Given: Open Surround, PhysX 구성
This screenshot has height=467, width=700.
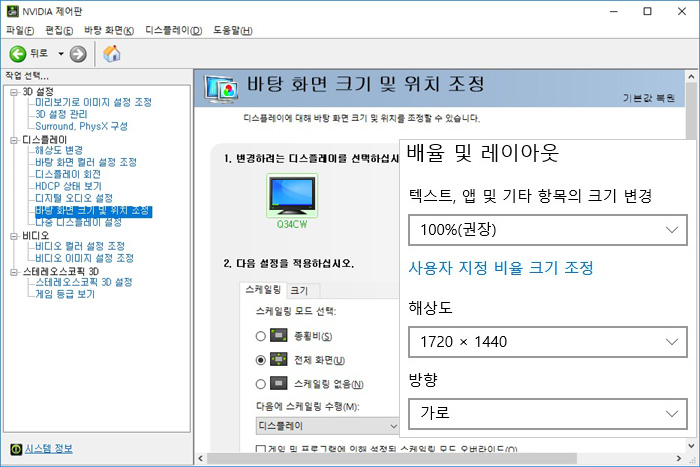Looking at the screenshot, I should 81,126.
